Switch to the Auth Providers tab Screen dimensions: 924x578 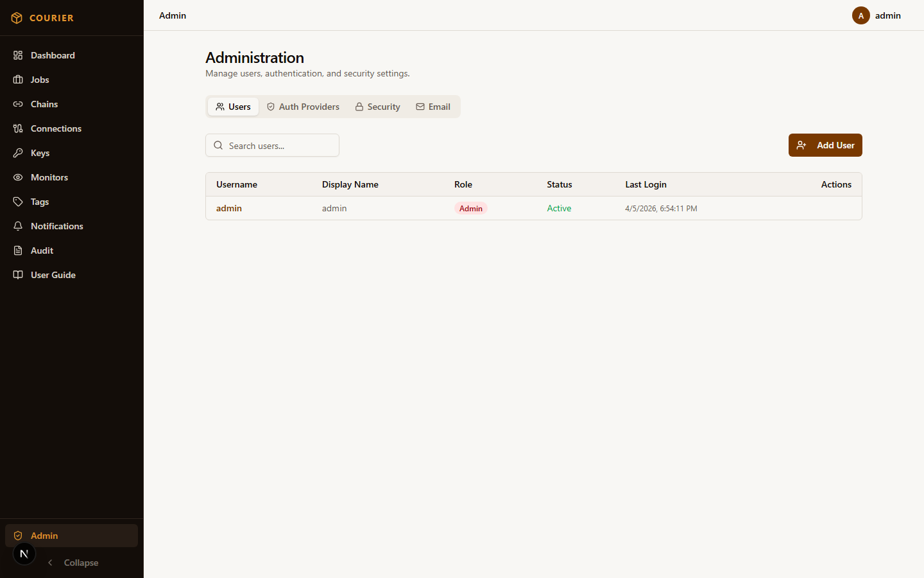(x=303, y=107)
